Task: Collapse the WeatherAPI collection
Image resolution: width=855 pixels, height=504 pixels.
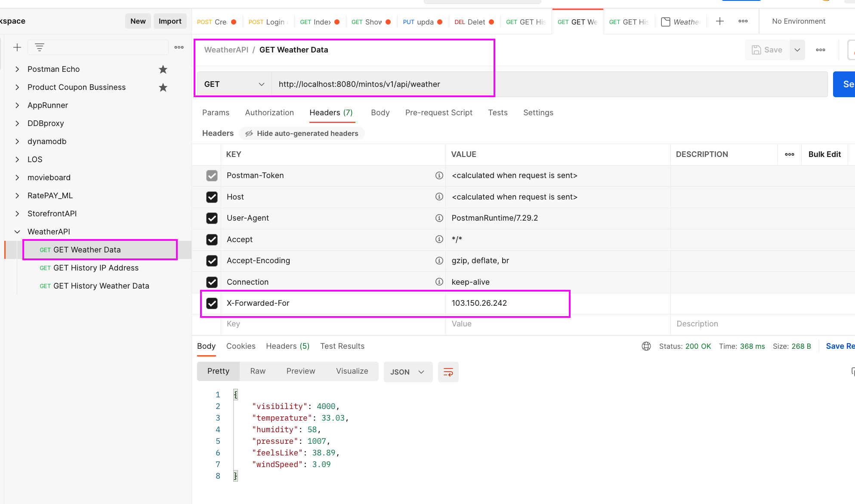Action: (17, 232)
